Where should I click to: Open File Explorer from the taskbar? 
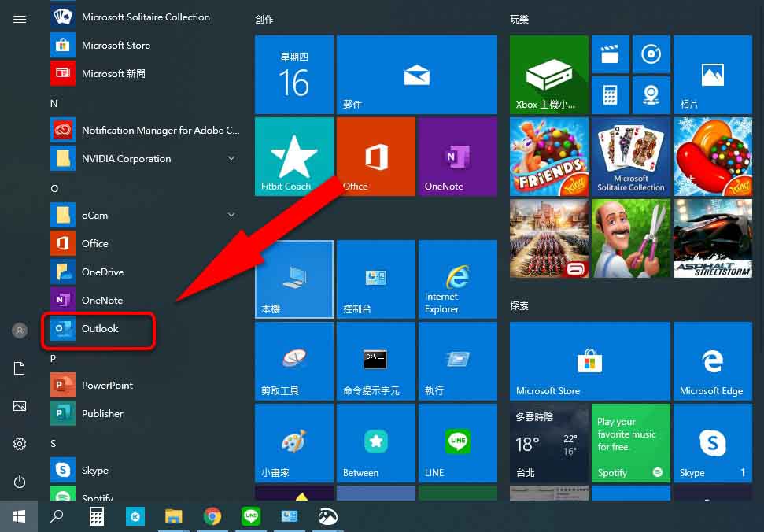tap(173, 516)
